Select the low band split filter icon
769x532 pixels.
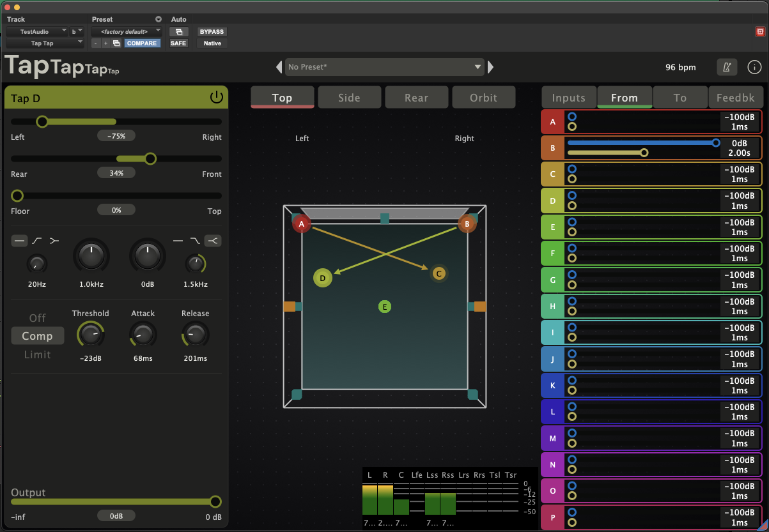[54, 240]
